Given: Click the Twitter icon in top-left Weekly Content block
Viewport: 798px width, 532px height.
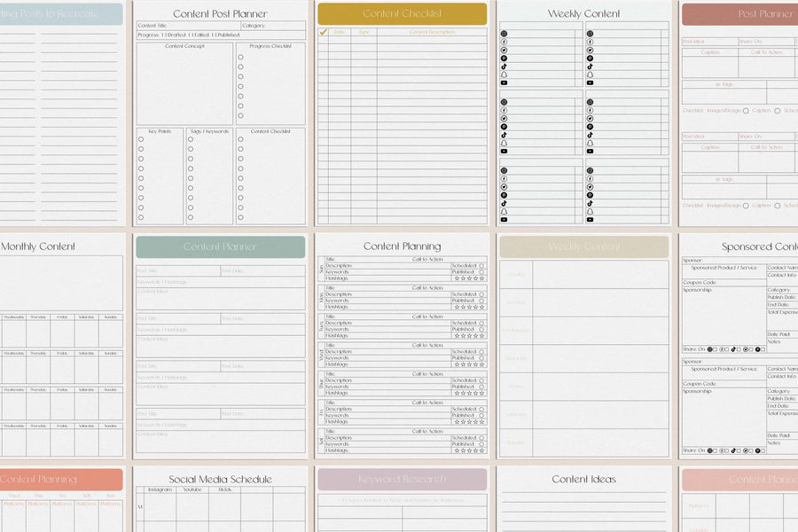Looking at the screenshot, I should (504, 50).
